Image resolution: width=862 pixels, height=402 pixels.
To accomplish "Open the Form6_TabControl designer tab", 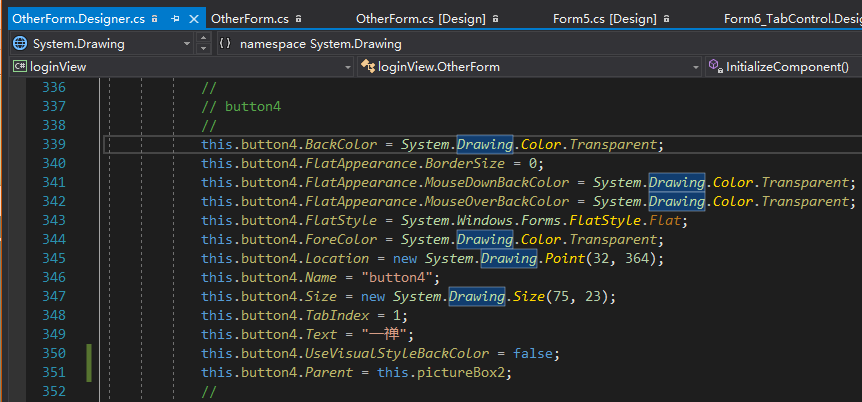I will 793,19.
